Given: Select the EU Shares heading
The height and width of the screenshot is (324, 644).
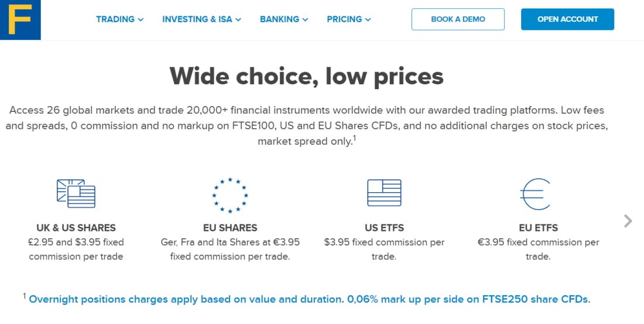Looking at the screenshot, I should [x=230, y=228].
